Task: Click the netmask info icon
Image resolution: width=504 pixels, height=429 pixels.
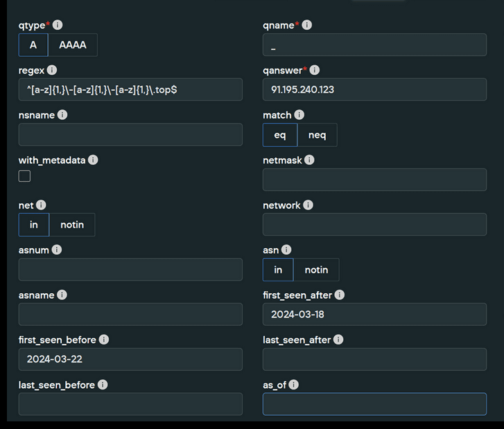Action: [309, 160]
